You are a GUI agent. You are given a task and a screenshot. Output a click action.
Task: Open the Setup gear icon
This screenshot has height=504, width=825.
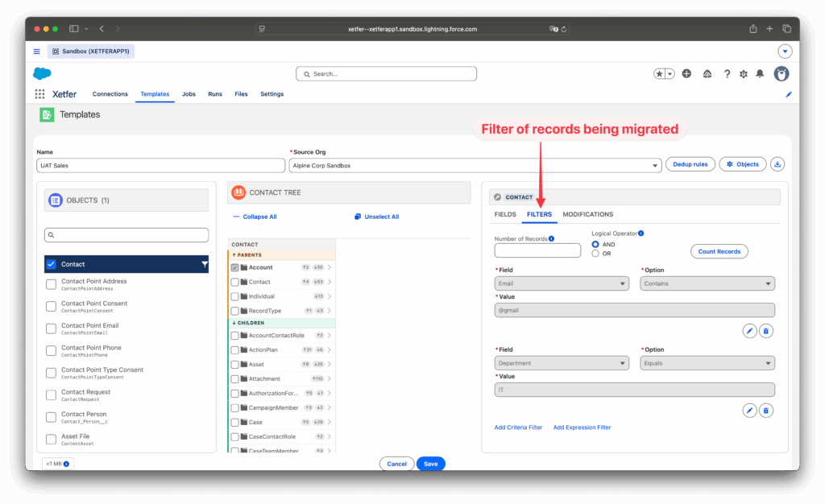click(x=744, y=74)
